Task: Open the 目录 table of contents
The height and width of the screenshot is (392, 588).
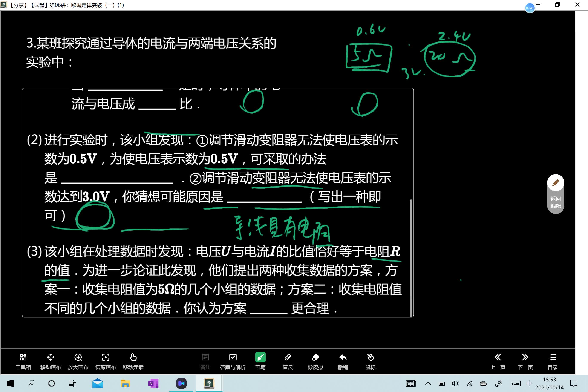Action: [553, 361]
